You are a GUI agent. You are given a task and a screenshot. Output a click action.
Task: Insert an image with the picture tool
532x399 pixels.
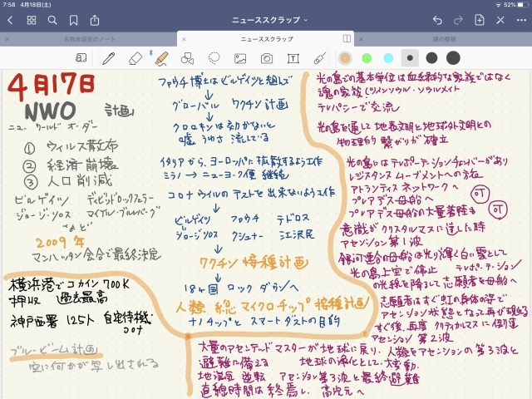[x=240, y=59]
